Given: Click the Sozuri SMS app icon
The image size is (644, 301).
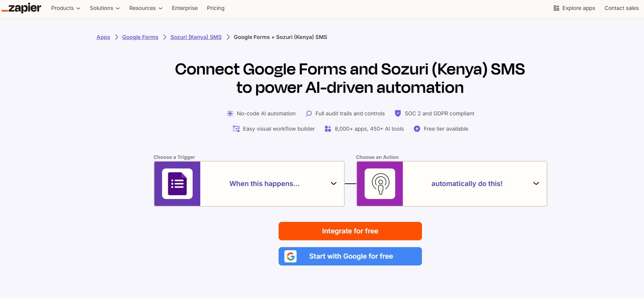Looking at the screenshot, I should coord(380,184).
